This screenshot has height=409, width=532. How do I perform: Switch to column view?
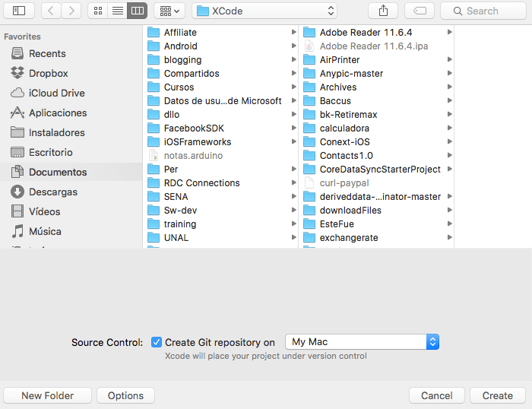[137, 11]
